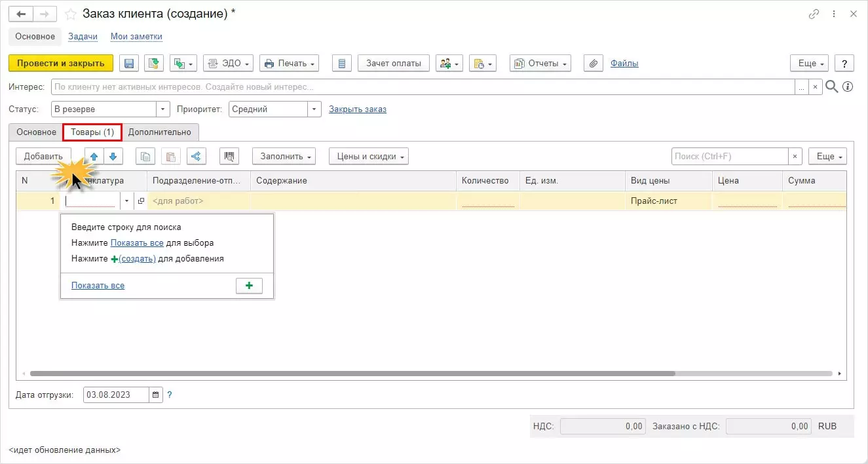Click the help question mark button
The image size is (868, 464).
pyautogui.click(x=844, y=64)
